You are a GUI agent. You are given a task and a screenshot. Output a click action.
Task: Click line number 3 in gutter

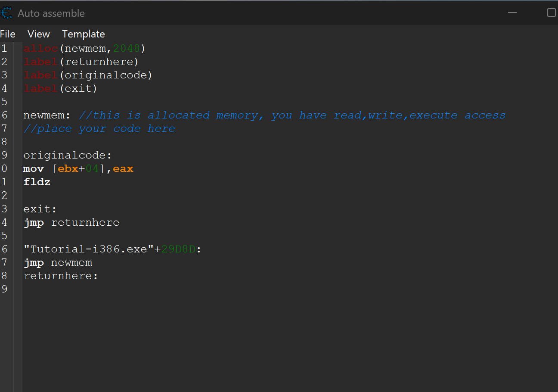coord(4,75)
